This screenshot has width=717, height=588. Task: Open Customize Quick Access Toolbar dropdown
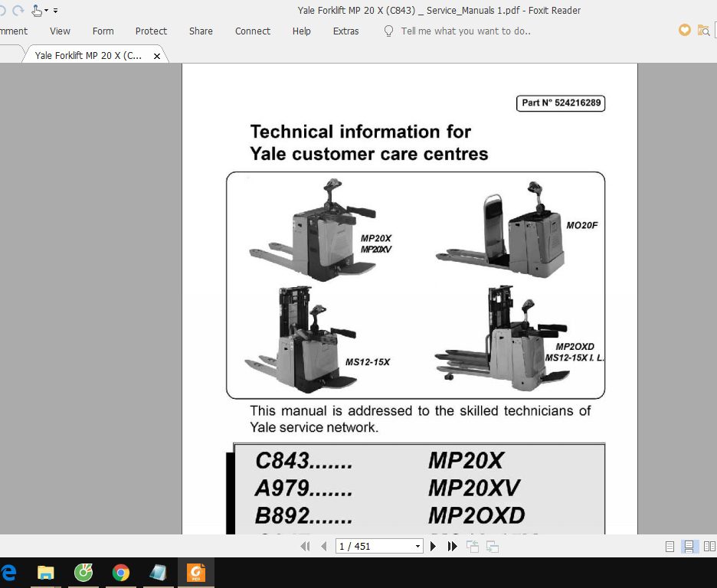(x=55, y=11)
